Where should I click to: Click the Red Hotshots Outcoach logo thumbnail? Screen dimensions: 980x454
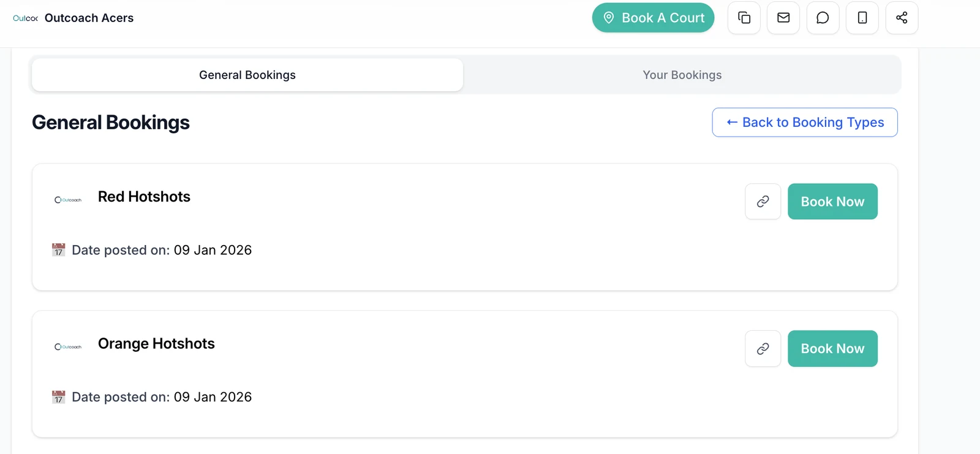pos(68,200)
